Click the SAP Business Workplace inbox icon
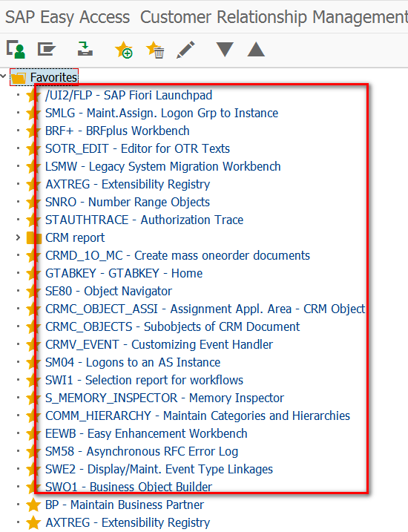 [85, 49]
